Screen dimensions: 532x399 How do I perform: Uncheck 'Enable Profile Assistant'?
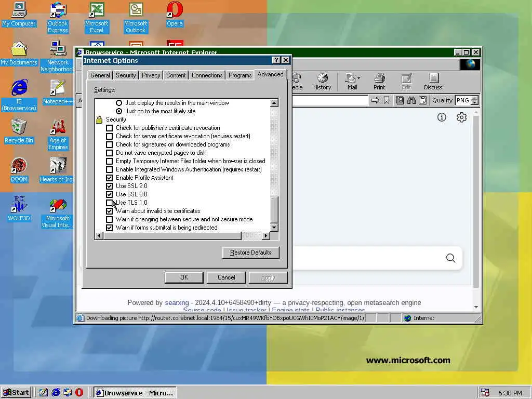(109, 178)
